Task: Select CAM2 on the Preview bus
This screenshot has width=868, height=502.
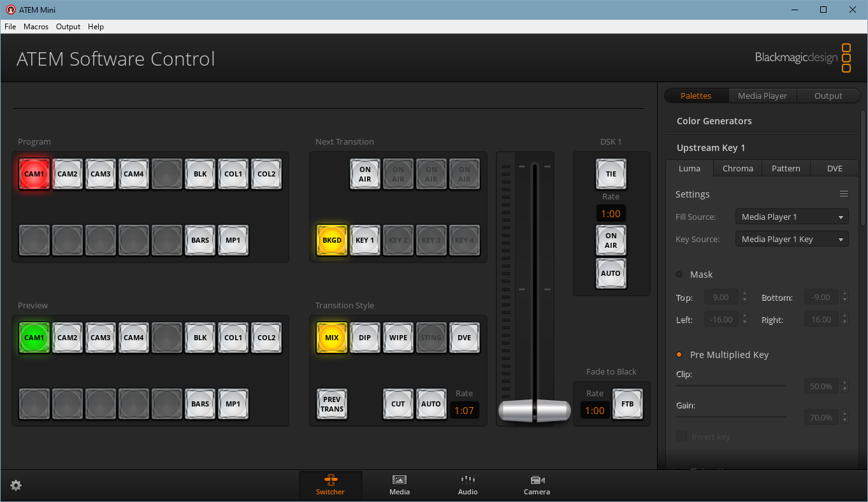Action: (x=68, y=338)
